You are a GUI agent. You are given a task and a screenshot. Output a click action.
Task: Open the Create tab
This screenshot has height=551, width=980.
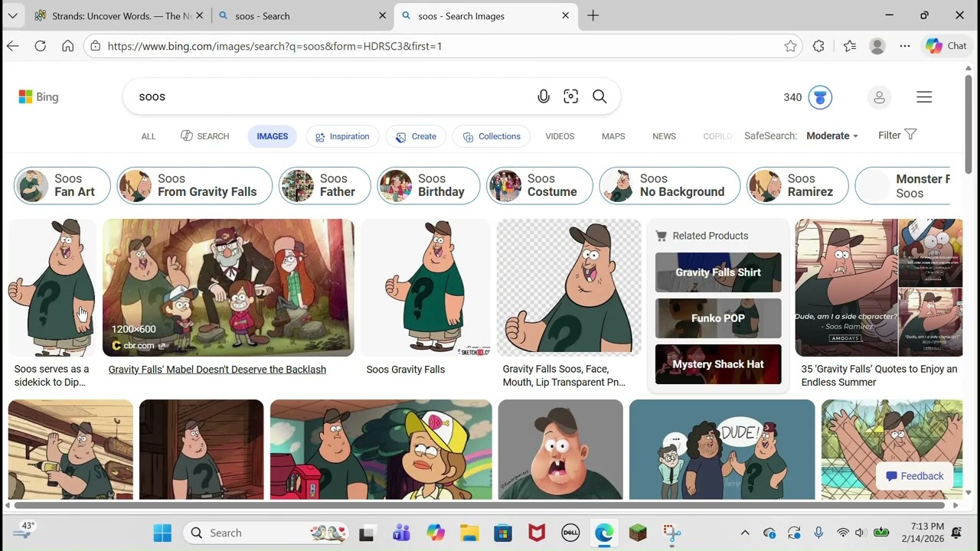(416, 136)
